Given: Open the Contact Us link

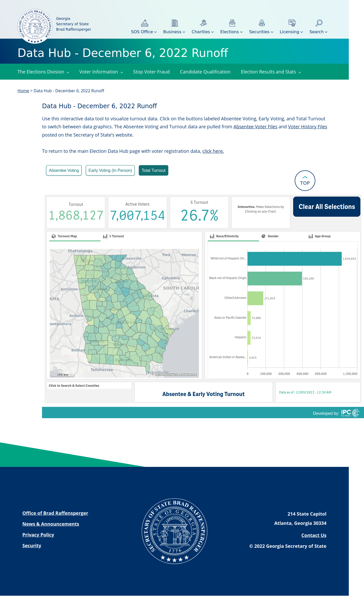Looking at the screenshot, I should click(314, 535).
